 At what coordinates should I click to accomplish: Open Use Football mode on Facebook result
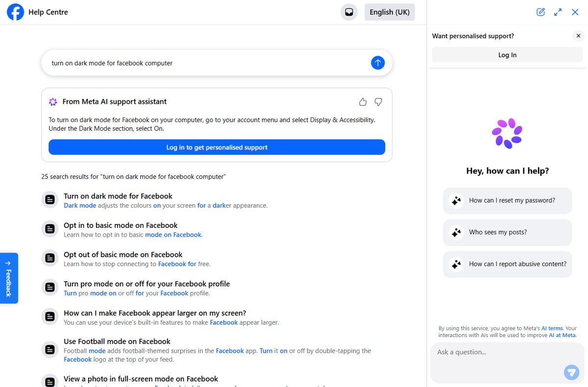pyautogui.click(x=117, y=341)
